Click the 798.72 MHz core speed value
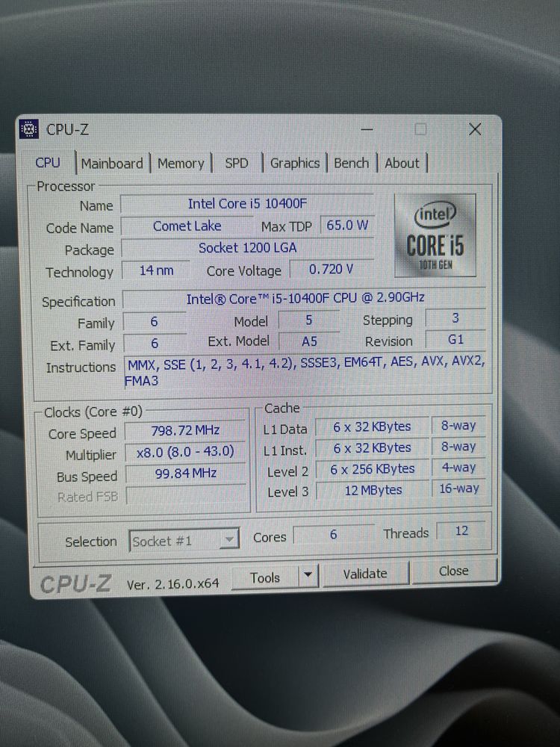560x747 pixels. click(x=185, y=431)
